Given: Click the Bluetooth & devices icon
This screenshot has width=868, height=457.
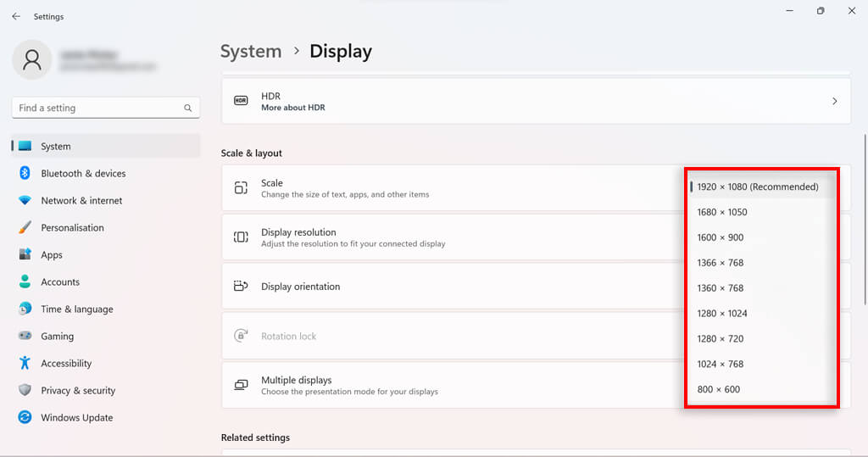Looking at the screenshot, I should coord(25,173).
